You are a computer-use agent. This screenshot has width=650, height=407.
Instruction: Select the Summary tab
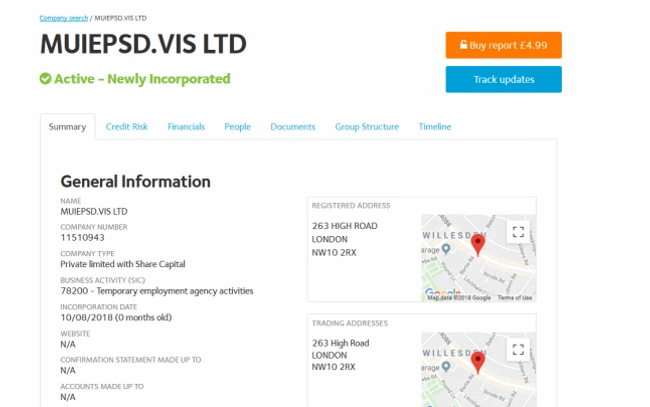68,127
